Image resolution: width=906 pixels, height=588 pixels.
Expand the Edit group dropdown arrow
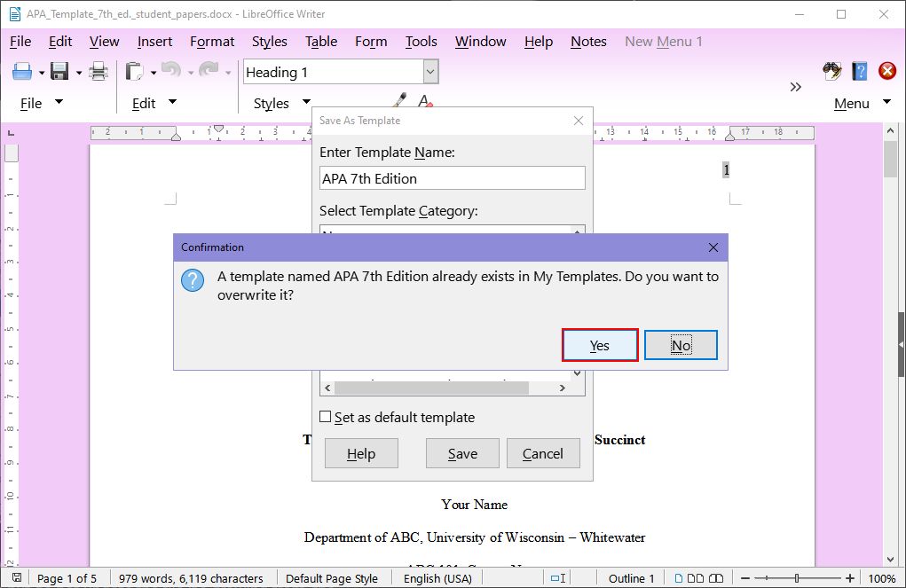pos(172,102)
